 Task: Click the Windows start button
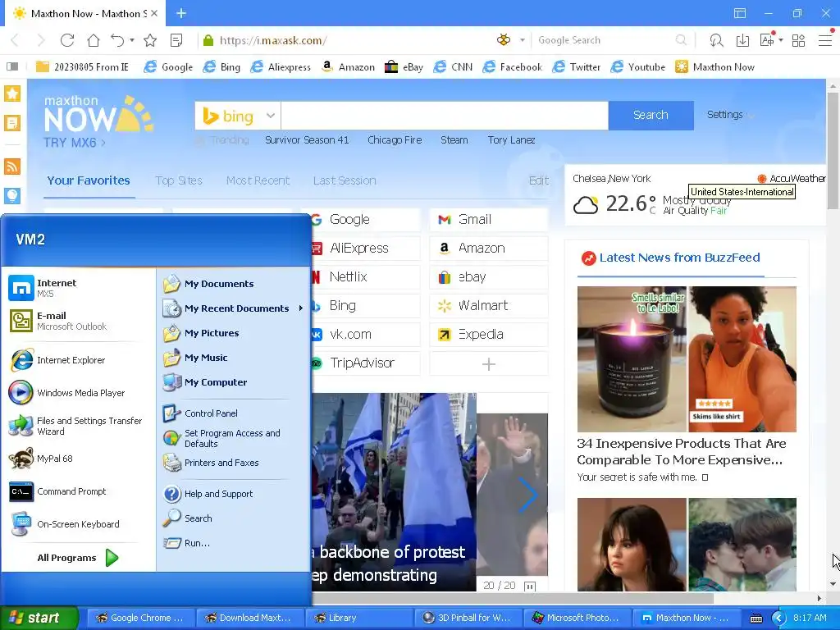point(39,618)
